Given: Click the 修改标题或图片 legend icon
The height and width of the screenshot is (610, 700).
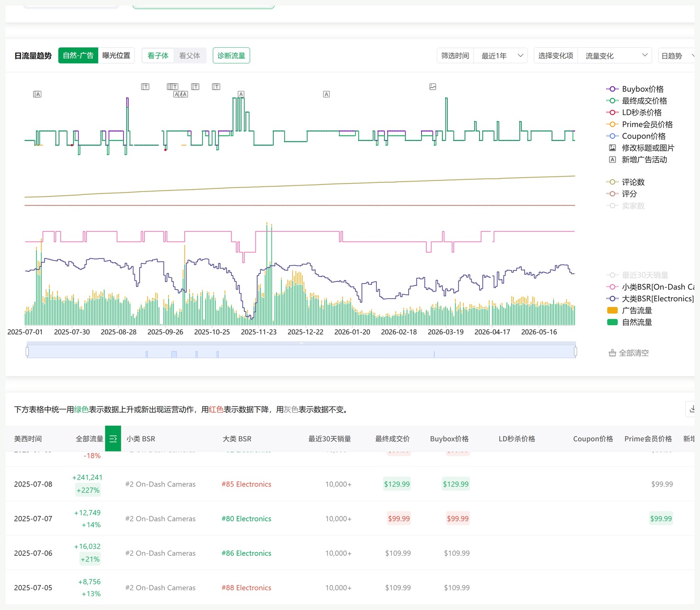Looking at the screenshot, I should point(612,148).
